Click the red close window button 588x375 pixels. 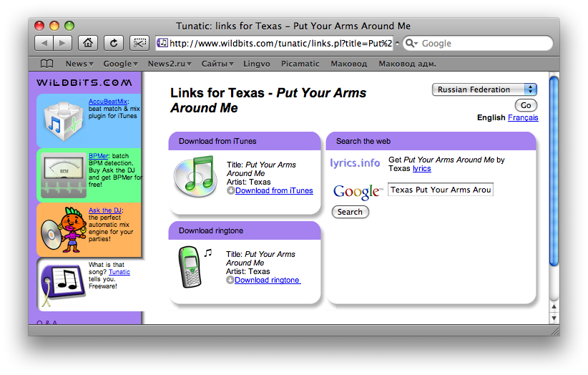(39, 26)
